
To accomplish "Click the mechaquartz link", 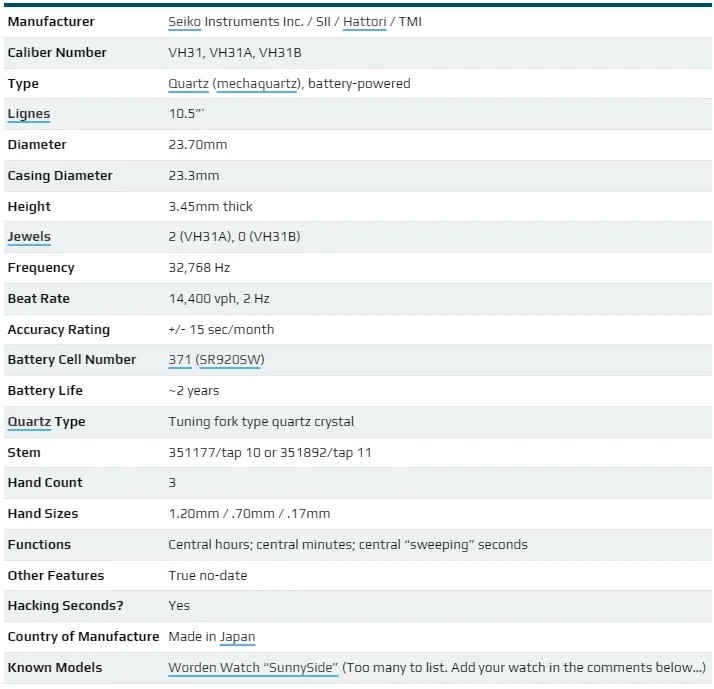I will [x=257, y=84].
